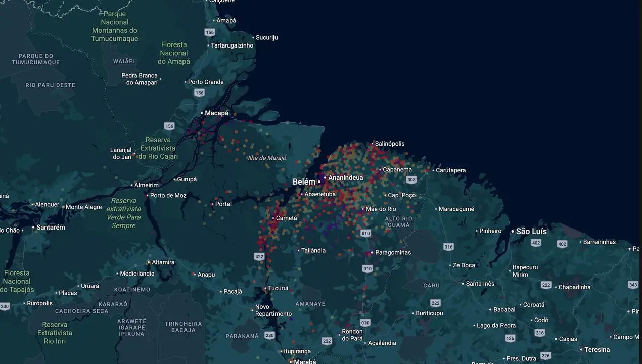Click the Carutapera town label
Image resolution: width=642 pixels, height=364 pixels.
tap(450, 171)
